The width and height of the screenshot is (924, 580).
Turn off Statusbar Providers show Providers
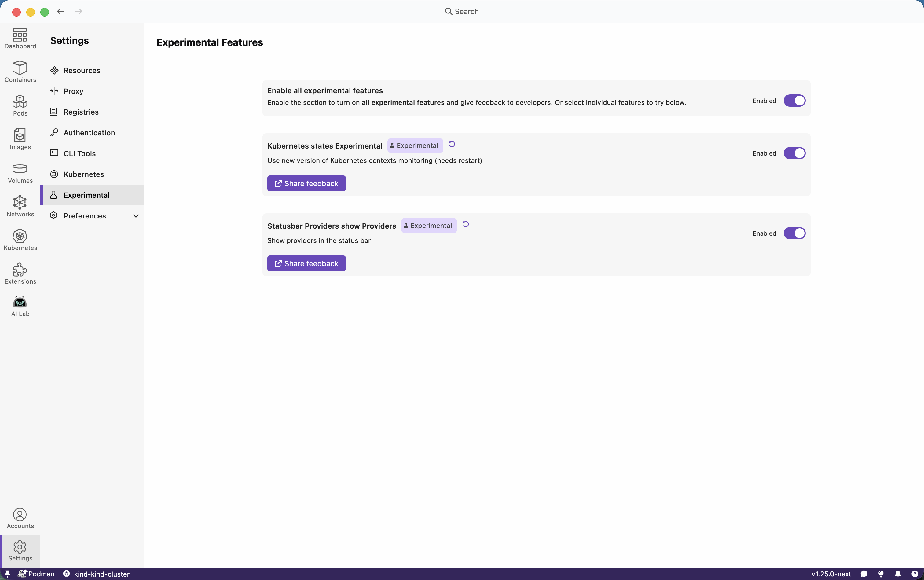[794, 233]
